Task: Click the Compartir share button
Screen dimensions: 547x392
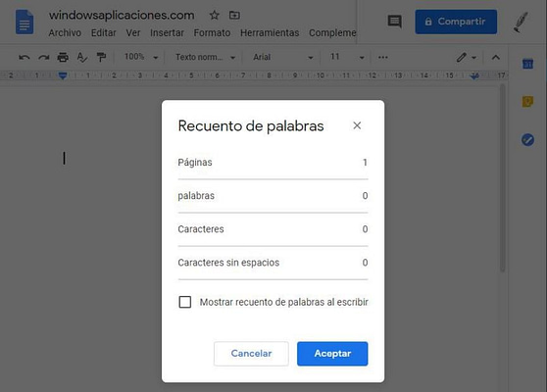Action: (x=456, y=22)
